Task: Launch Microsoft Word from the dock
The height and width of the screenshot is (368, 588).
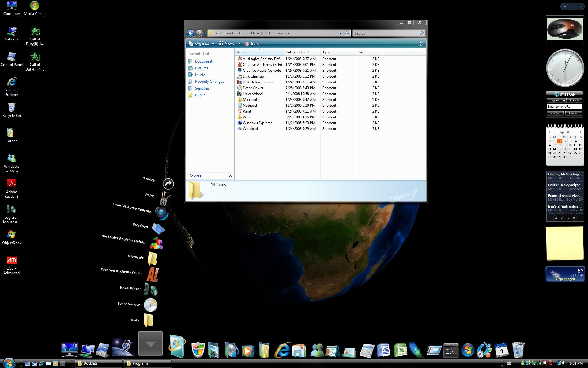Action: pos(383,350)
